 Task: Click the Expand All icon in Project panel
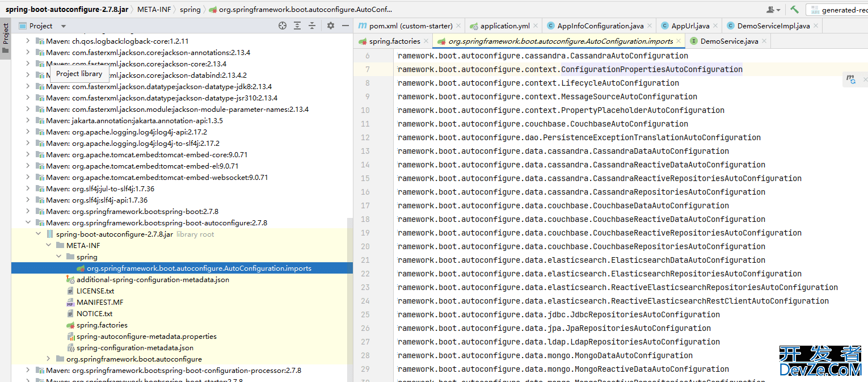click(297, 26)
